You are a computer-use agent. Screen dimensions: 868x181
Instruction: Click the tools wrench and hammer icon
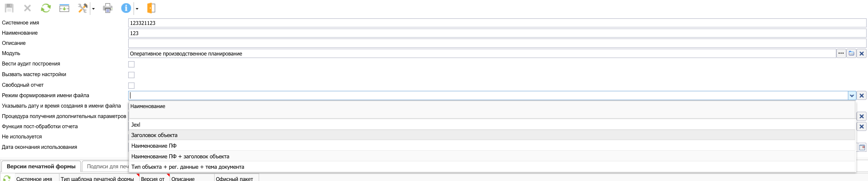click(83, 8)
